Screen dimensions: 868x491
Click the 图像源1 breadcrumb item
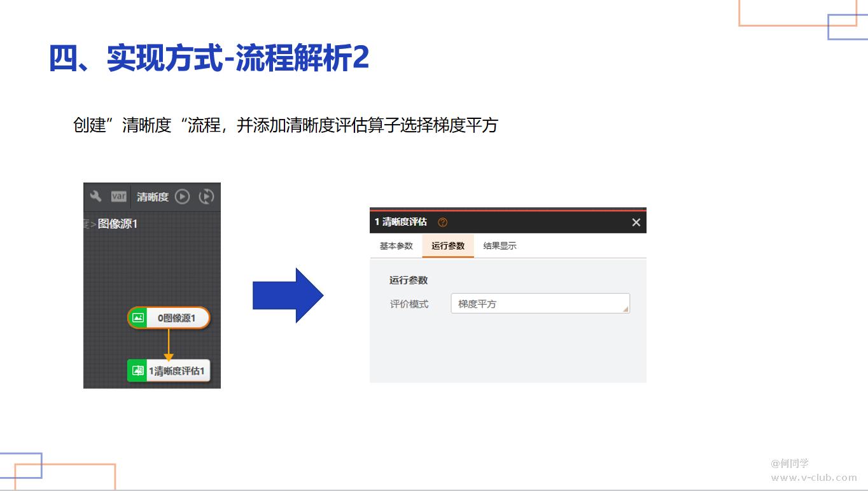(118, 224)
